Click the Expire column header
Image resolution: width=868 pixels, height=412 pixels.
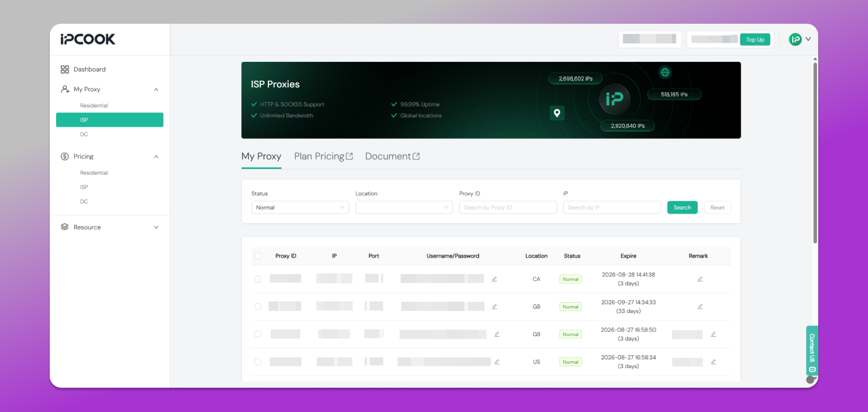[628, 256]
